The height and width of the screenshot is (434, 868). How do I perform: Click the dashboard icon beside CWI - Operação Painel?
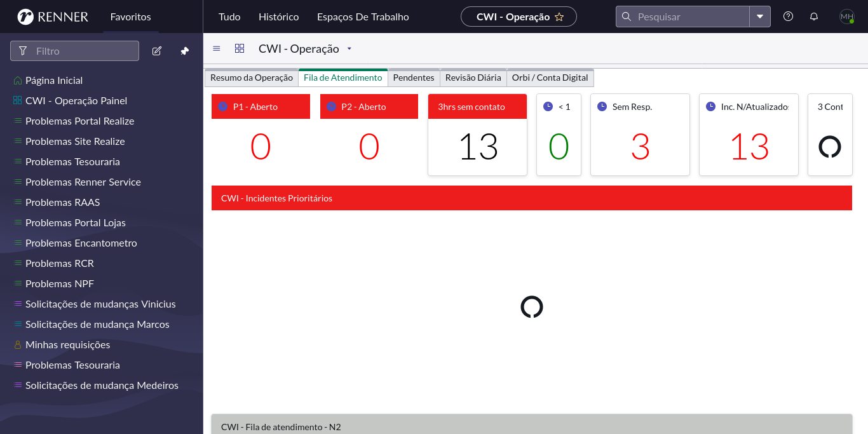click(18, 100)
